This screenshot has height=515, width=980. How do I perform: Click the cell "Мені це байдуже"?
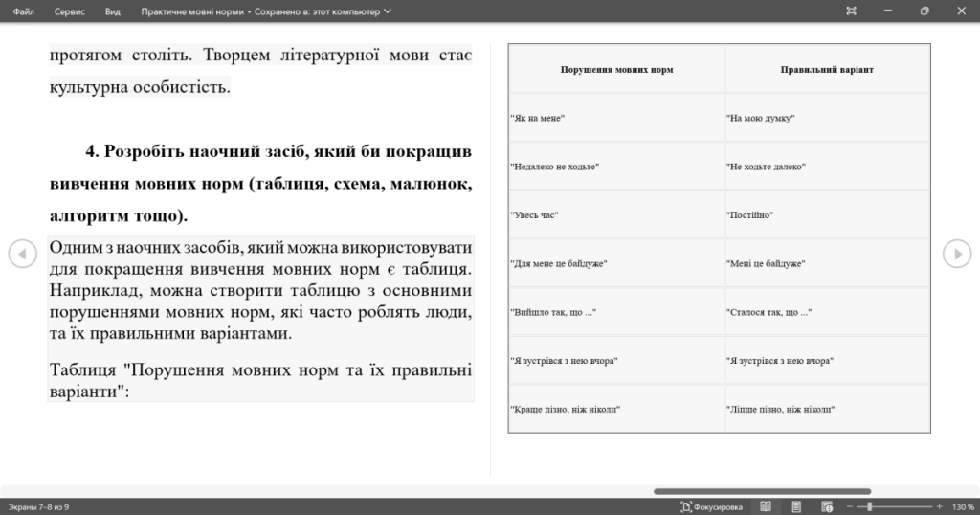[x=827, y=263]
